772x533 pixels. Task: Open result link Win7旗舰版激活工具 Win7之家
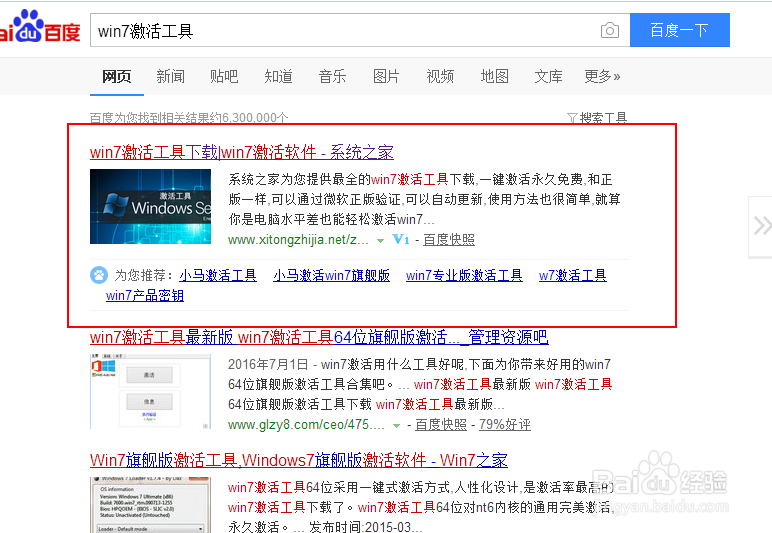tap(299, 460)
